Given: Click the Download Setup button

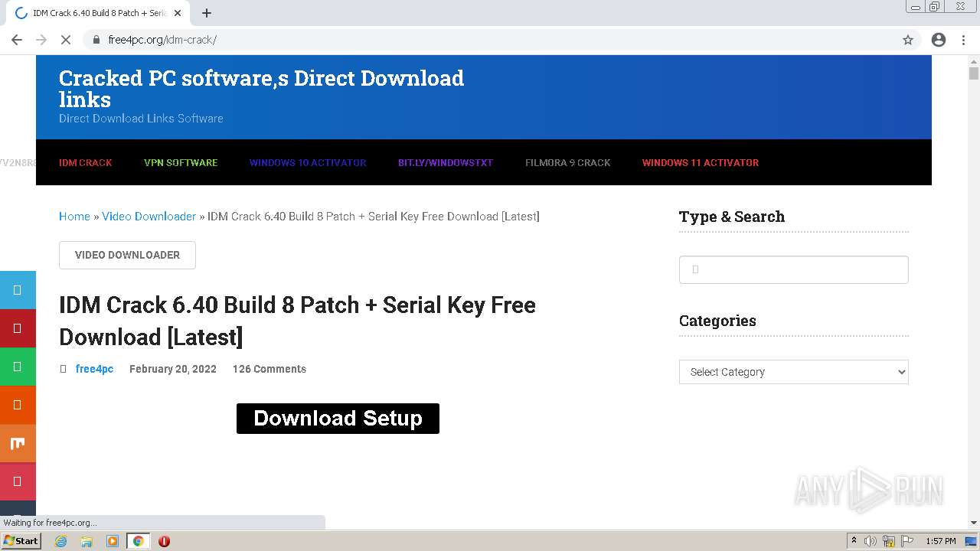Looking at the screenshot, I should click(x=338, y=419).
